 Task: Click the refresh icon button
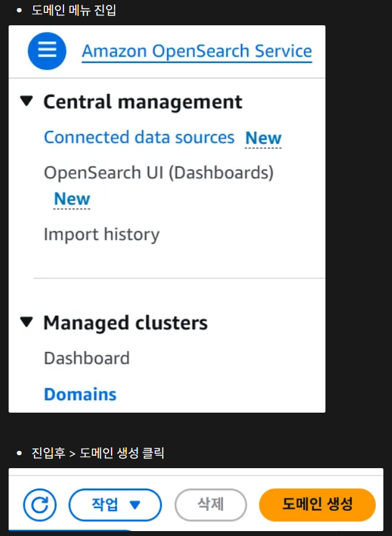[x=40, y=505]
